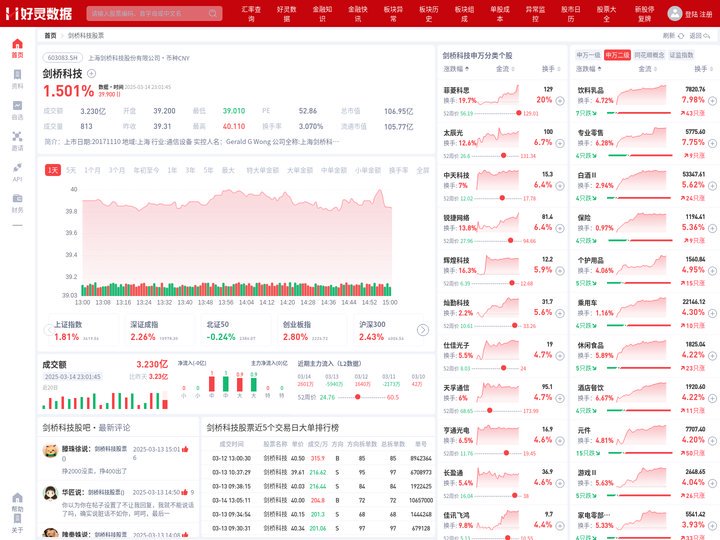Select 3个月 chart range
The height and width of the screenshot is (540, 720).
(117, 170)
